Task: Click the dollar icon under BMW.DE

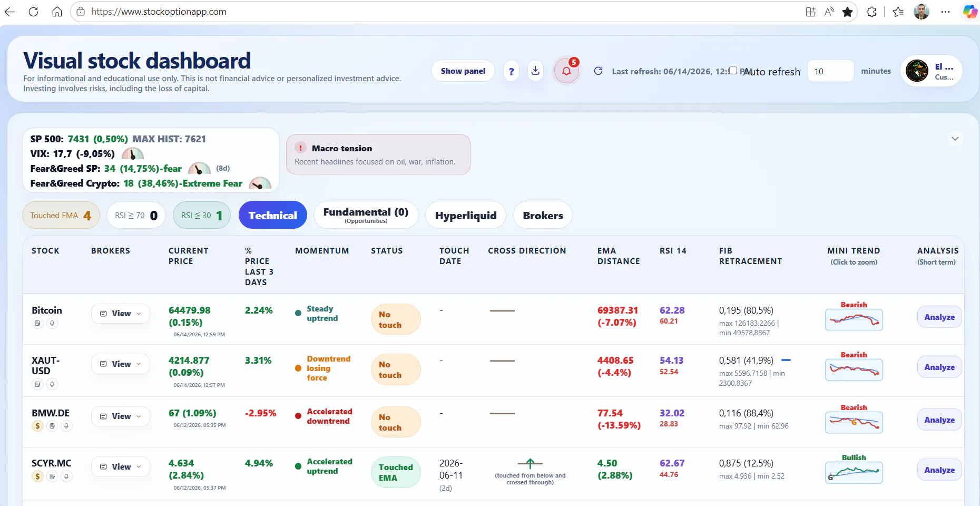Action: (x=37, y=426)
